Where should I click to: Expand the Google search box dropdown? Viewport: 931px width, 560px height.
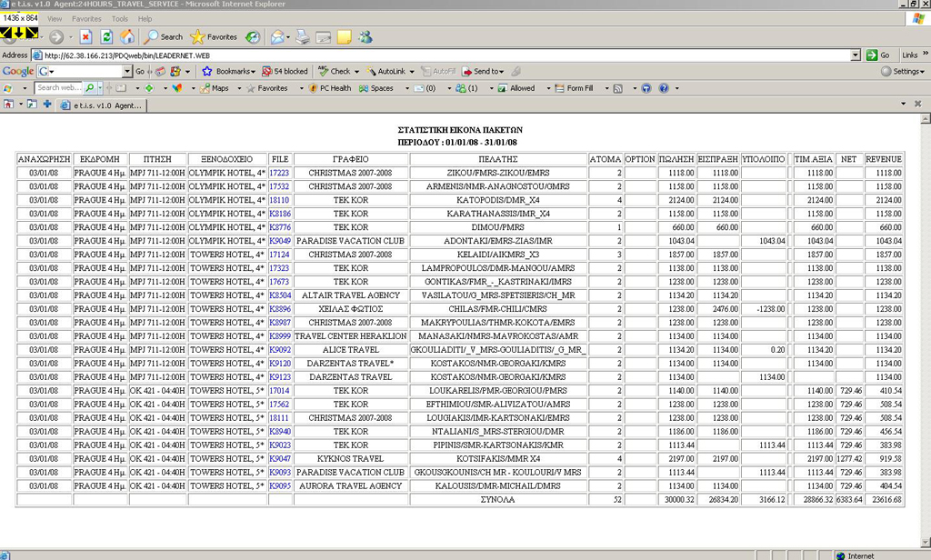point(127,71)
